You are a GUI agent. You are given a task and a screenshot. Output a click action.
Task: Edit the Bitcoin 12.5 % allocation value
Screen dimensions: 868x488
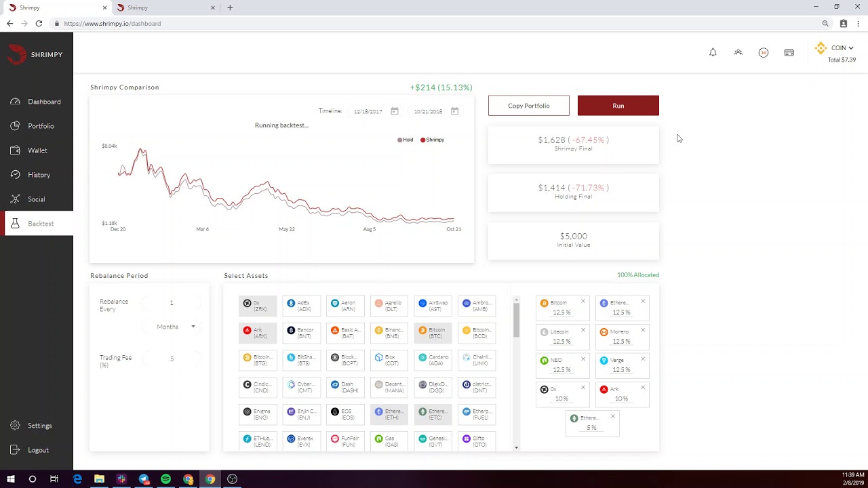tap(561, 312)
